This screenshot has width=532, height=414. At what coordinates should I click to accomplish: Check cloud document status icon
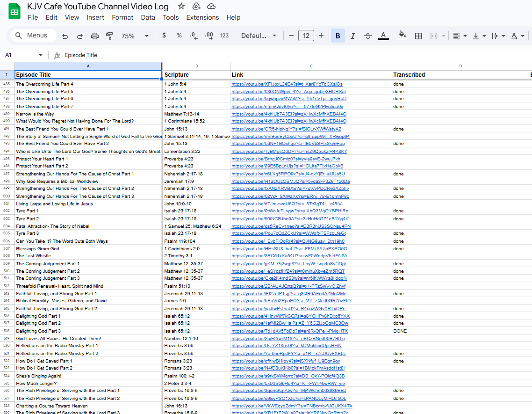(211, 7)
